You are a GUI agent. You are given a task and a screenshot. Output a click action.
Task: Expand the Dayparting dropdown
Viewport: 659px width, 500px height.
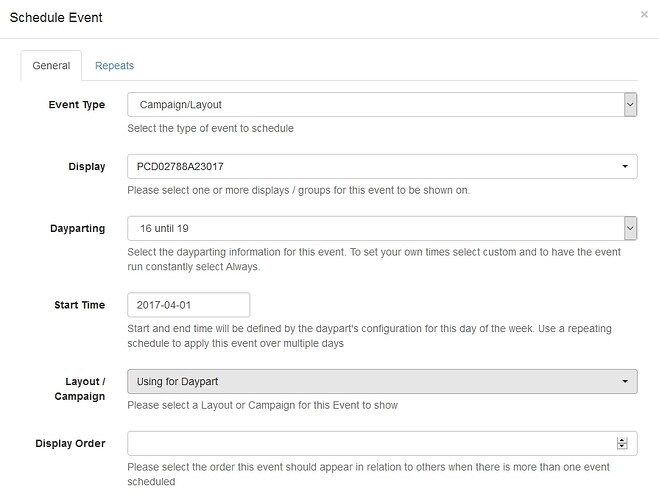coord(382,228)
